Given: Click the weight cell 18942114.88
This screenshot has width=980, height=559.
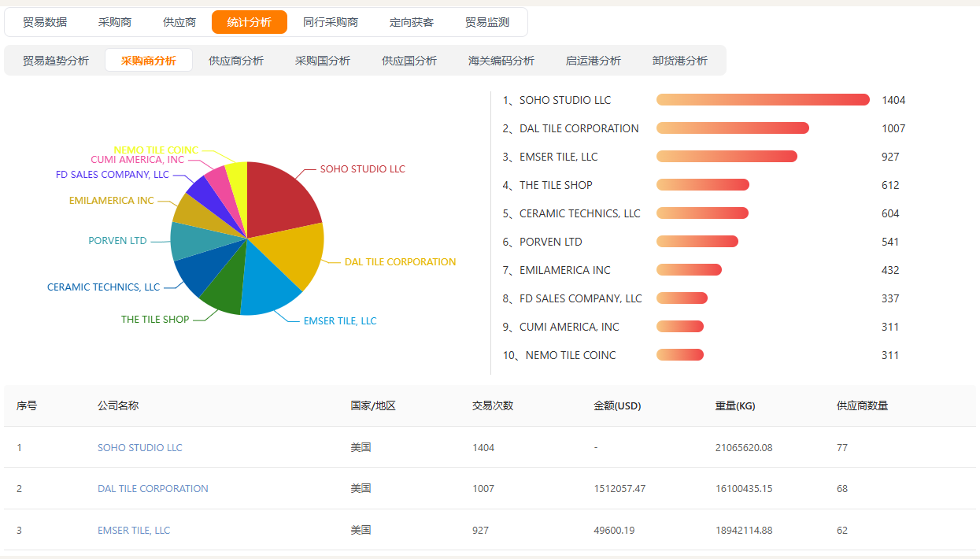Looking at the screenshot, I should click(744, 530).
